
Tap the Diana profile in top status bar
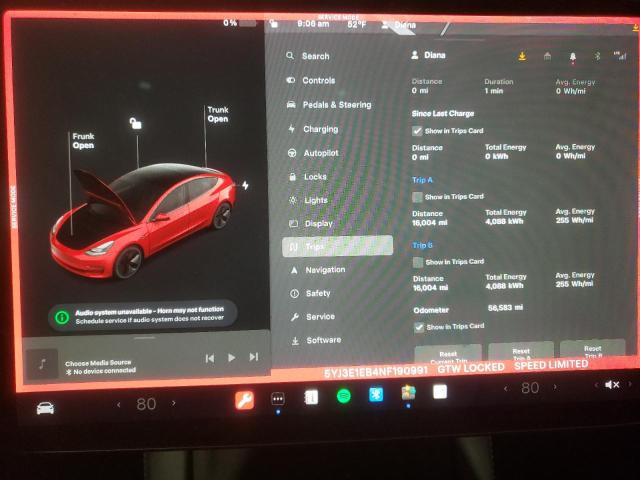click(398, 25)
